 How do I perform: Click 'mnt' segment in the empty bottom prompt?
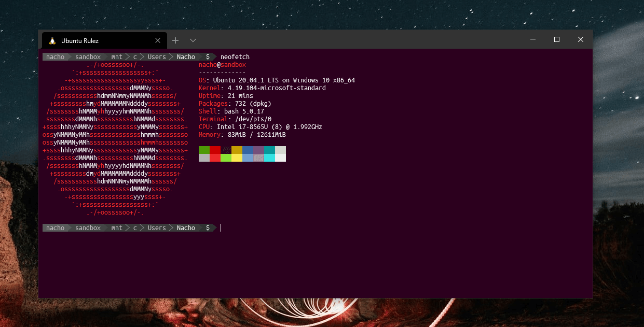coord(117,228)
